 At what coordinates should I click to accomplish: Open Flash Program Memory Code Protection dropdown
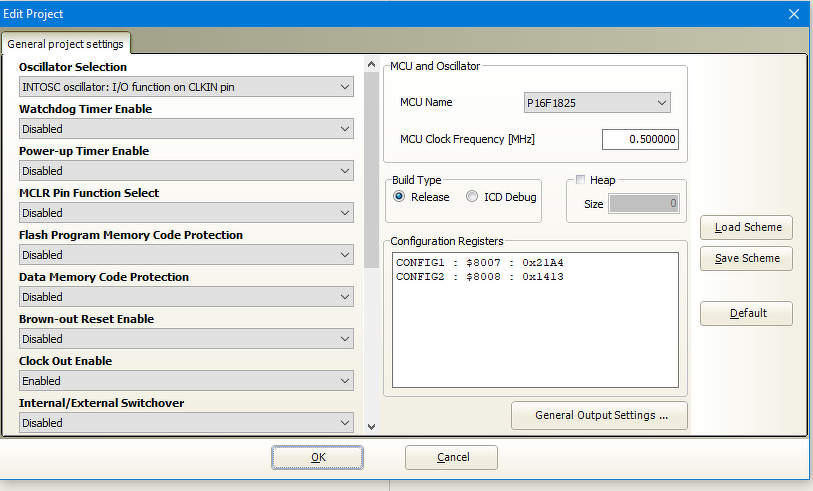(186, 255)
